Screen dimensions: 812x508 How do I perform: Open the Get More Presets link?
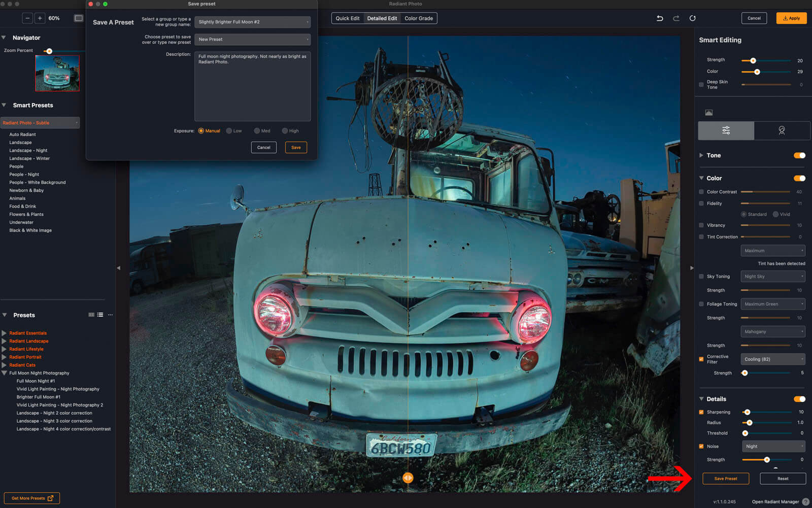(32, 498)
